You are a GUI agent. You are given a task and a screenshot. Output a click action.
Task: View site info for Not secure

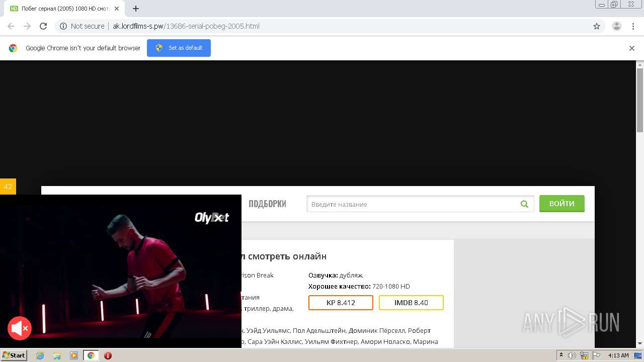click(82, 26)
